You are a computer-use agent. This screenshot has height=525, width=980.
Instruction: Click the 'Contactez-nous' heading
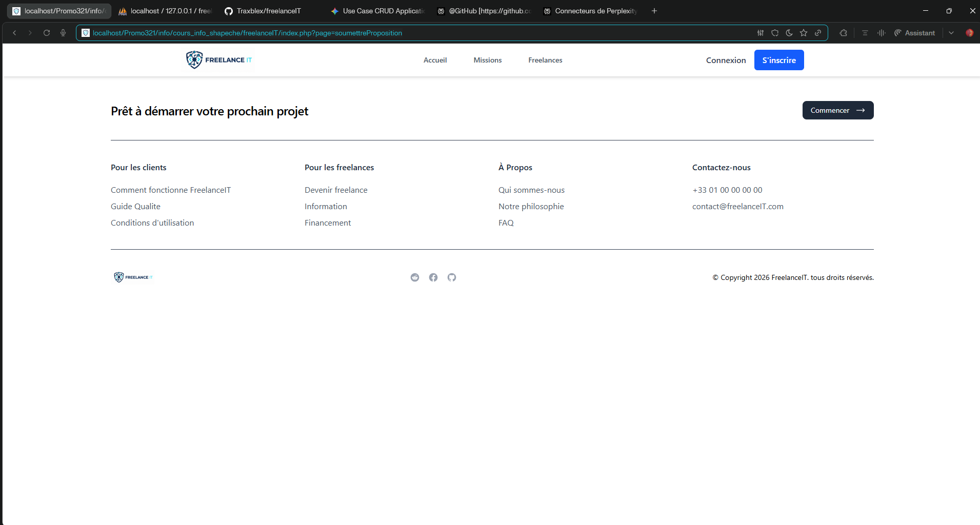pyautogui.click(x=721, y=167)
